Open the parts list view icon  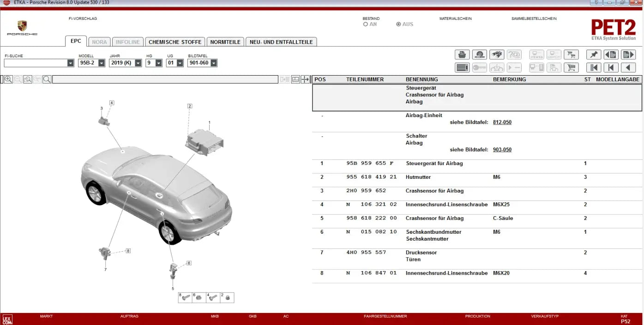pos(461,67)
